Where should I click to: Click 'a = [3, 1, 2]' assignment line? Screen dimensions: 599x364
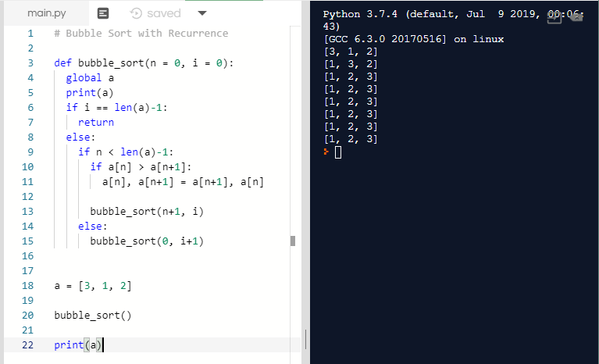coord(93,286)
